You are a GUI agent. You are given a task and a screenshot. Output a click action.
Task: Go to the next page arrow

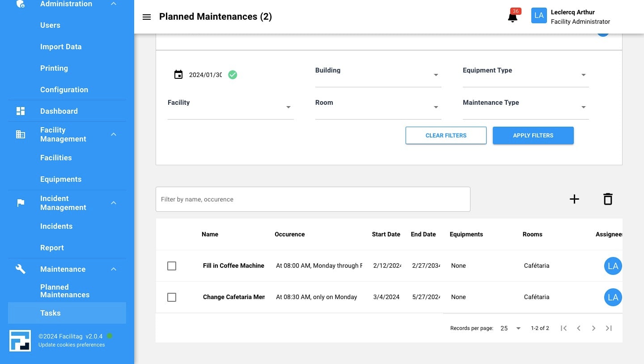coord(593,328)
